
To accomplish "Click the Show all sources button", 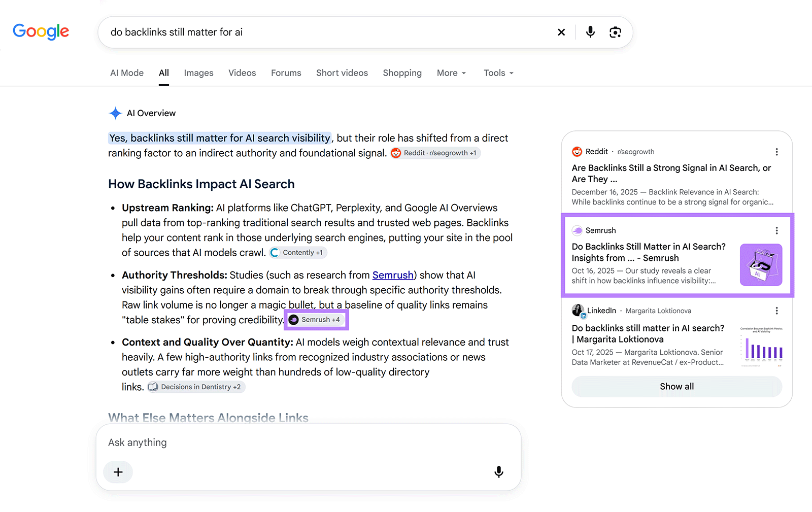I will (676, 387).
